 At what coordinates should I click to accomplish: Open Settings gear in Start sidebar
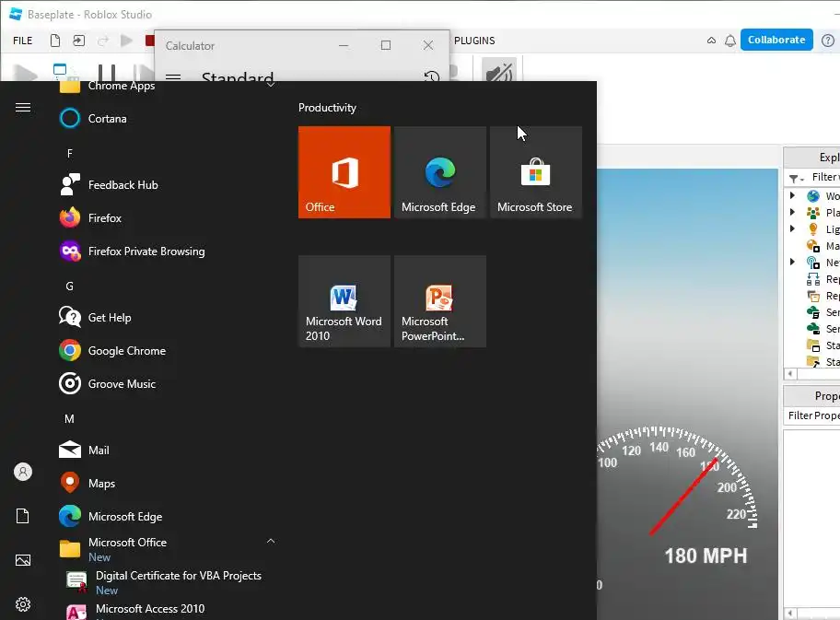pyautogui.click(x=22, y=604)
